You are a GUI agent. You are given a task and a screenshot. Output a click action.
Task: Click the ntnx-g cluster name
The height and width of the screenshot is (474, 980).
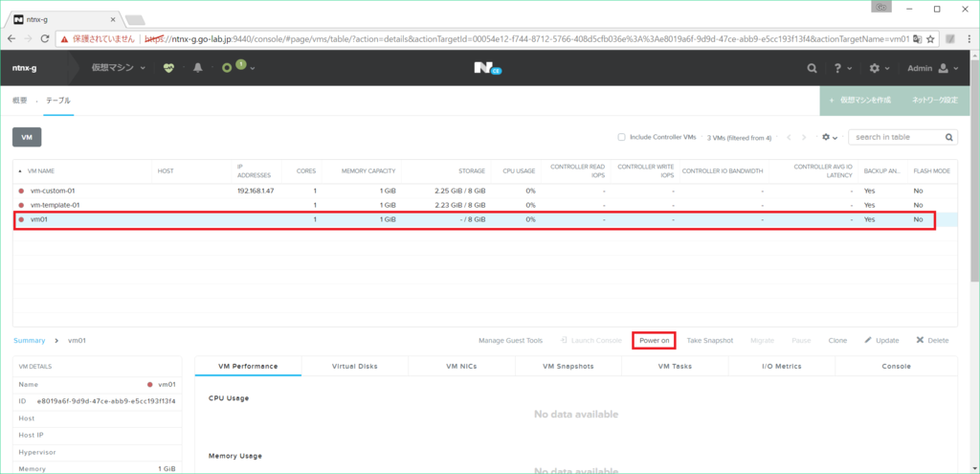tap(24, 68)
